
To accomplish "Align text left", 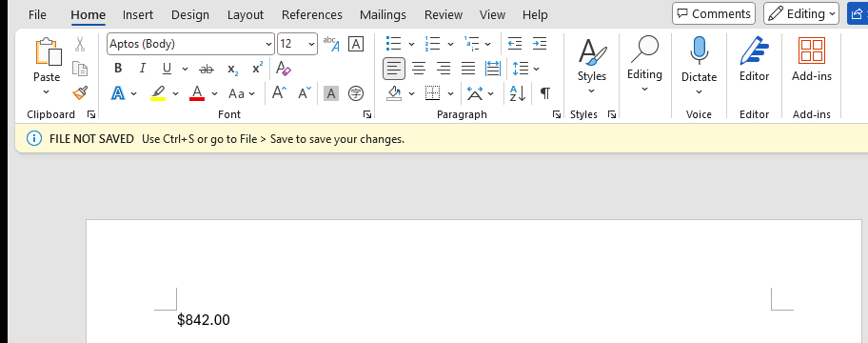I will [x=394, y=69].
